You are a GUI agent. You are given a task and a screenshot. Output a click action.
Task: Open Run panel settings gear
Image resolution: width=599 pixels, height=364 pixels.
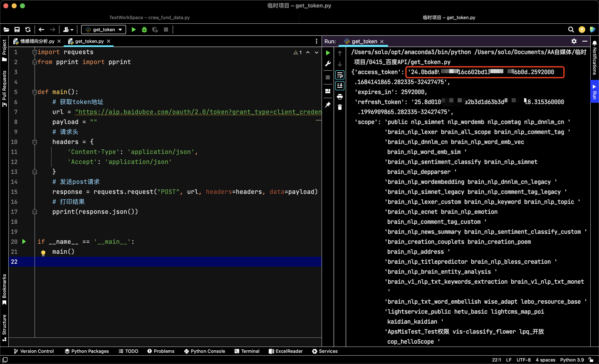[574, 41]
